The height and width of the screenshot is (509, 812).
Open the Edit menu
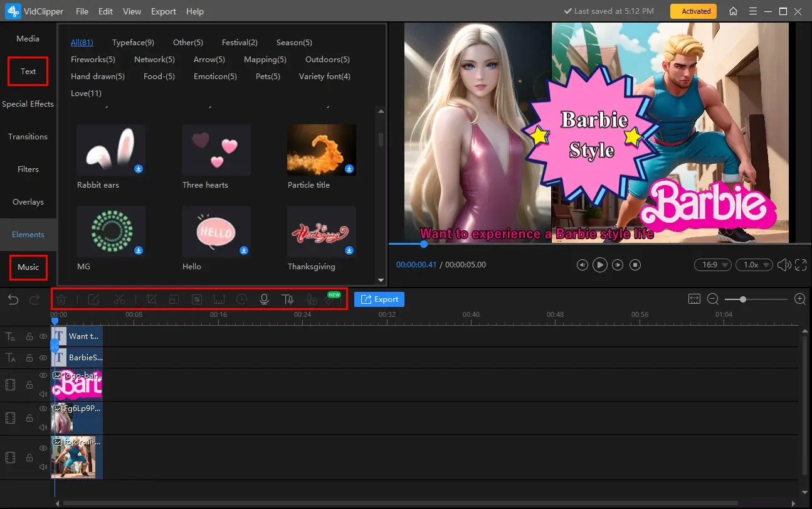(x=105, y=11)
